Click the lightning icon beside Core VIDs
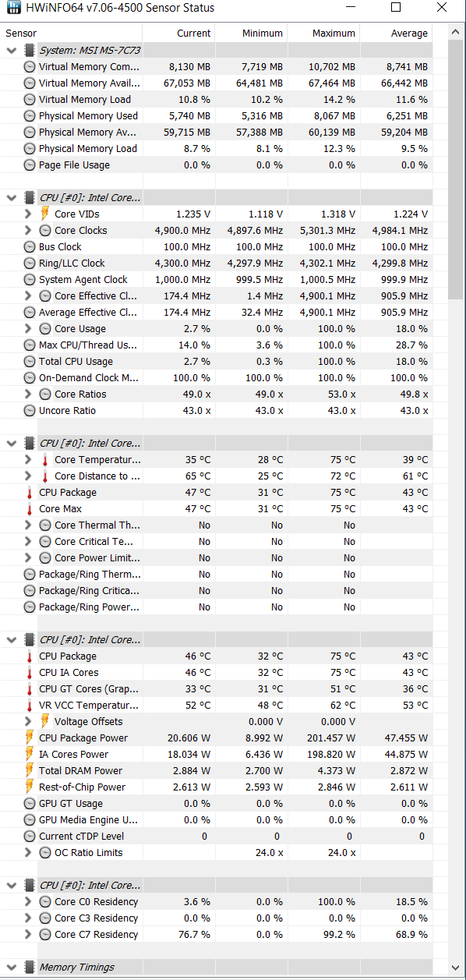This screenshot has height=980, width=466. coord(45,214)
